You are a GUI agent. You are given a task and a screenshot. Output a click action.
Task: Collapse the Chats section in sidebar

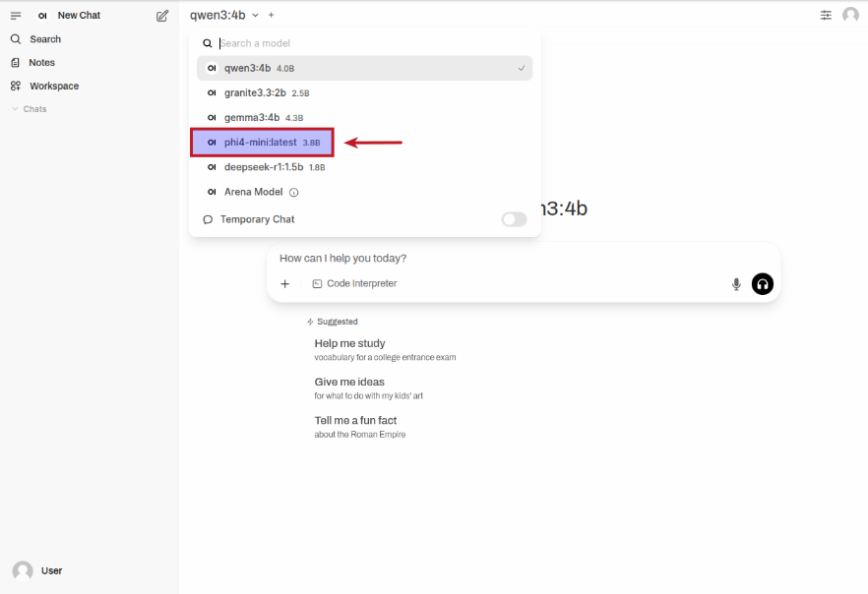(x=30, y=109)
